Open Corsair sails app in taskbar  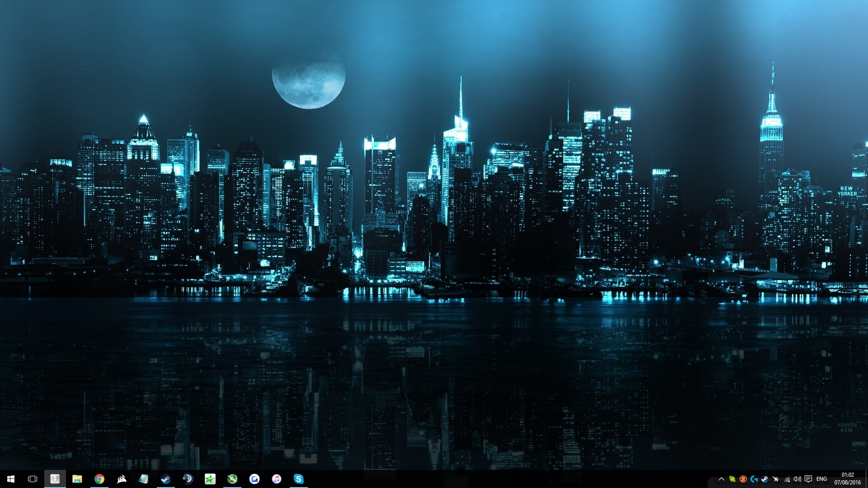(121, 479)
